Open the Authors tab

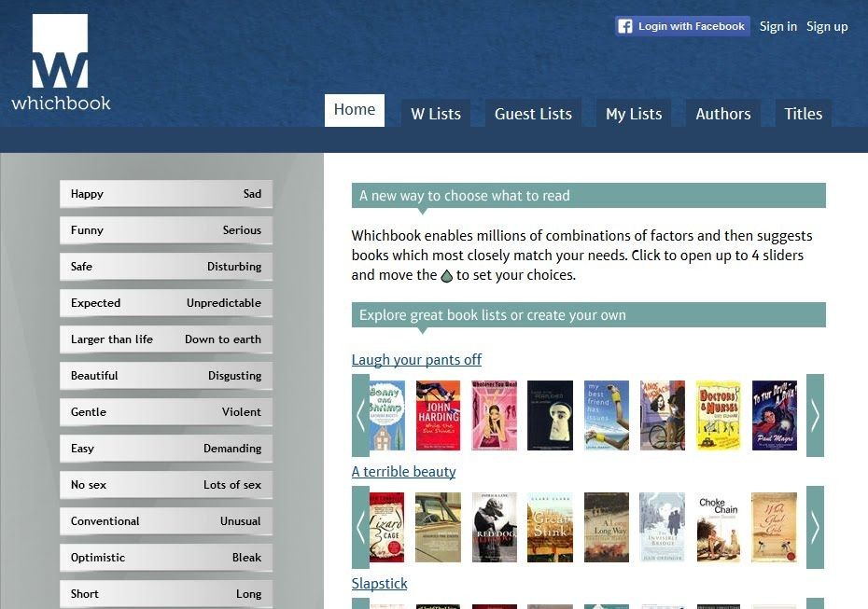click(723, 114)
